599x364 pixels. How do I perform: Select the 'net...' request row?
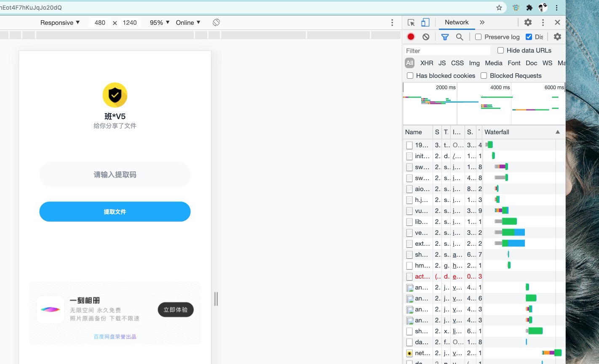pyautogui.click(x=484, y=353)
